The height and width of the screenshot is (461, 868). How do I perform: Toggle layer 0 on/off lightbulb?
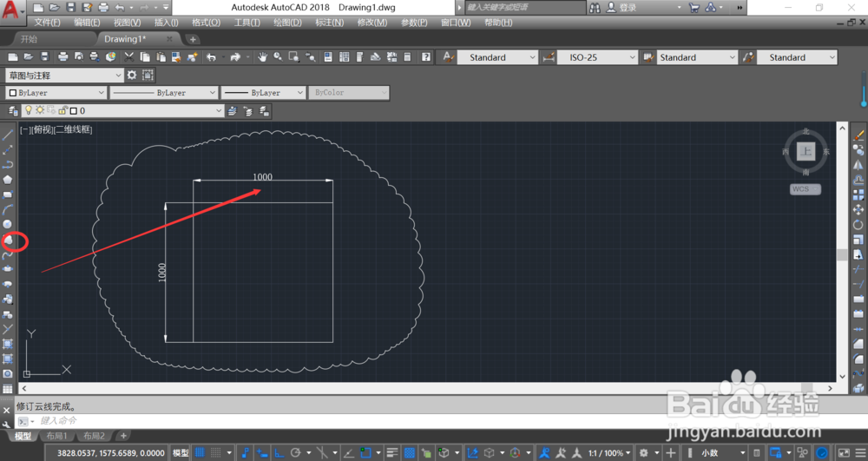[29, 110]
